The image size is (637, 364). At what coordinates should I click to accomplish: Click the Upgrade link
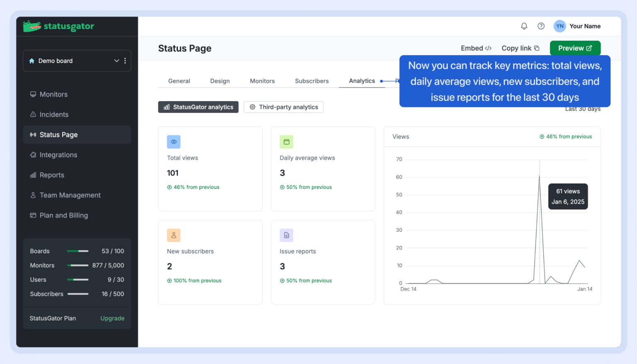pyautogui.click(x=112, y=318)
